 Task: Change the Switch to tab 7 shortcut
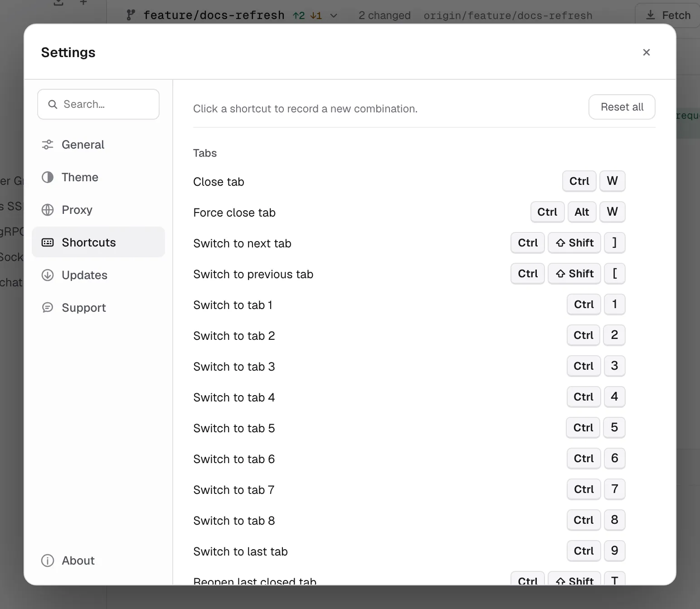pyautogui.click(x=596, y=489)
